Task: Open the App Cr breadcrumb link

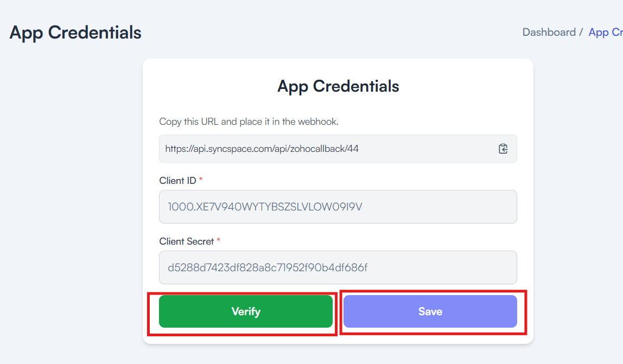Action: [x=606, y=33]
